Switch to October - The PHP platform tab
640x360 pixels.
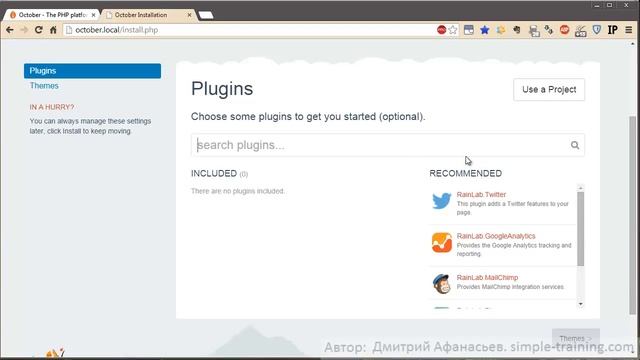coord(52,15)
